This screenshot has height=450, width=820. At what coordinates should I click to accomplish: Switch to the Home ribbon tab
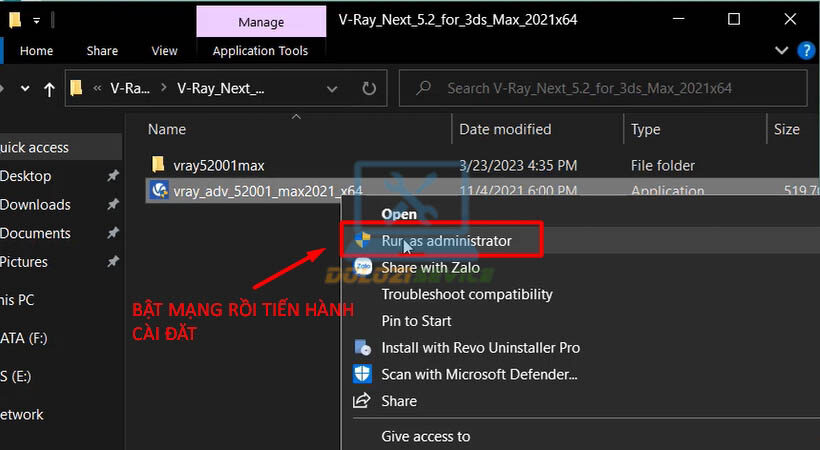pos(36,51)
